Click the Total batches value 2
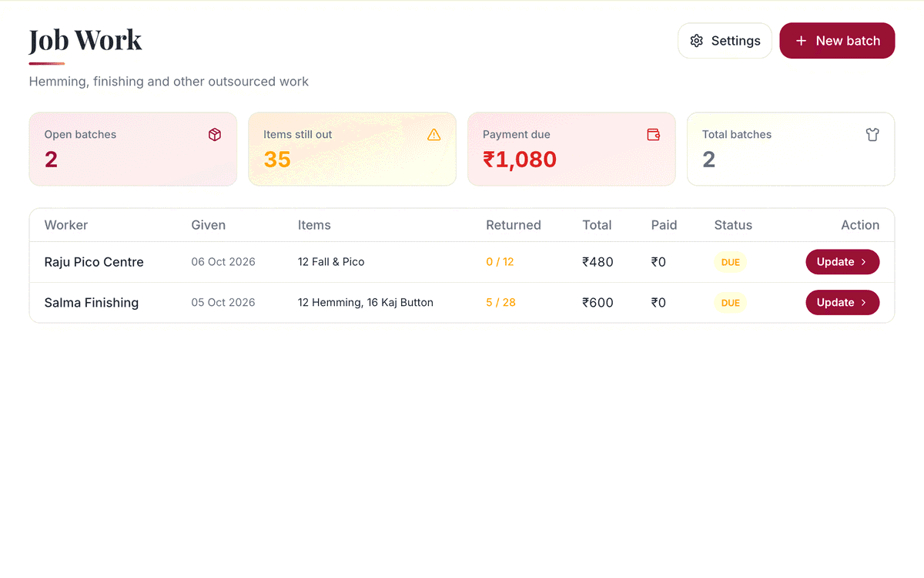924x578 pixels. tap(709, 160)
